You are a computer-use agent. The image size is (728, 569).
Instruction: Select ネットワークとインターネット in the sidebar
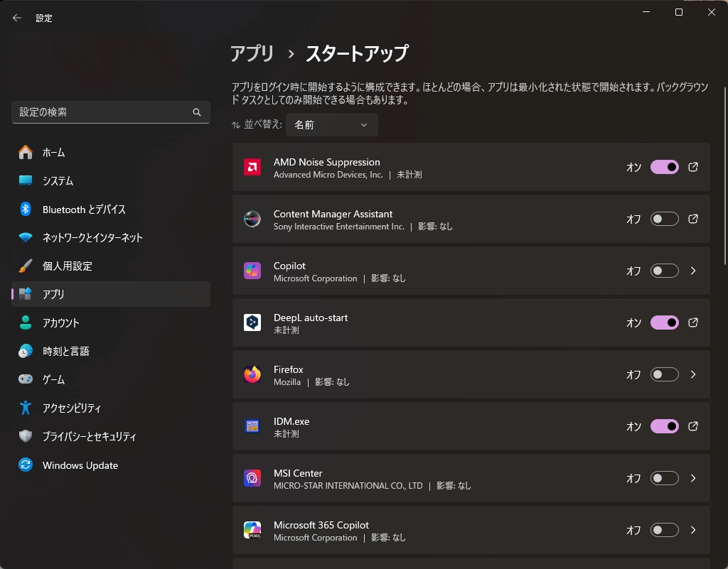point(111,237)
